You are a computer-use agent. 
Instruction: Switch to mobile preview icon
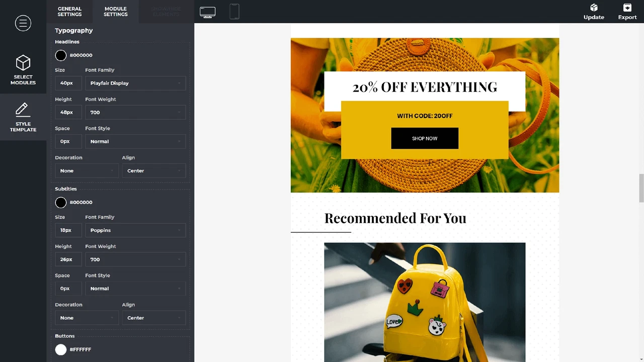[x=234, y=12]
